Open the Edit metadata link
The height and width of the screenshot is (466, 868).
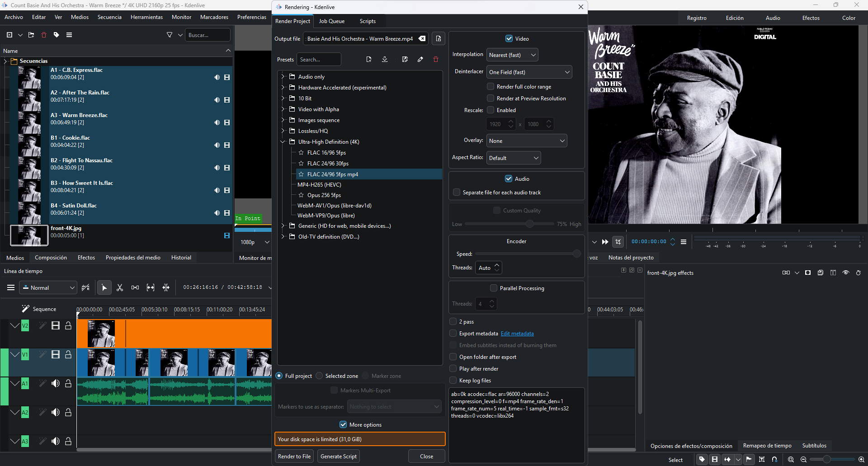(517, 334)
